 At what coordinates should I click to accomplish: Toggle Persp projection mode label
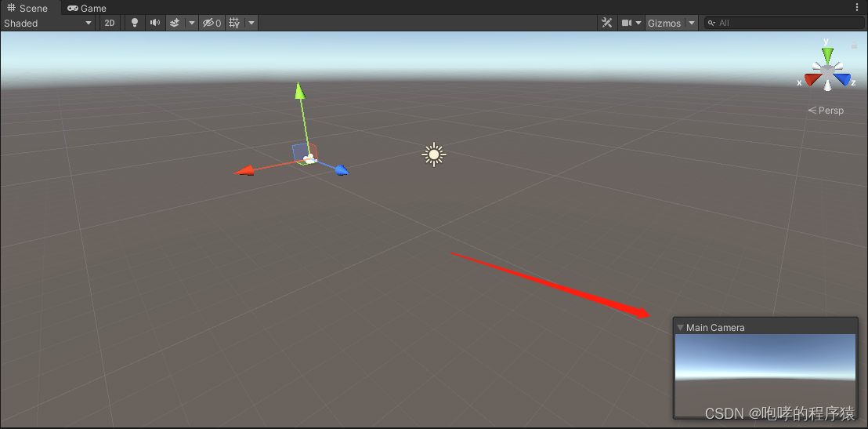coord(826,111)
